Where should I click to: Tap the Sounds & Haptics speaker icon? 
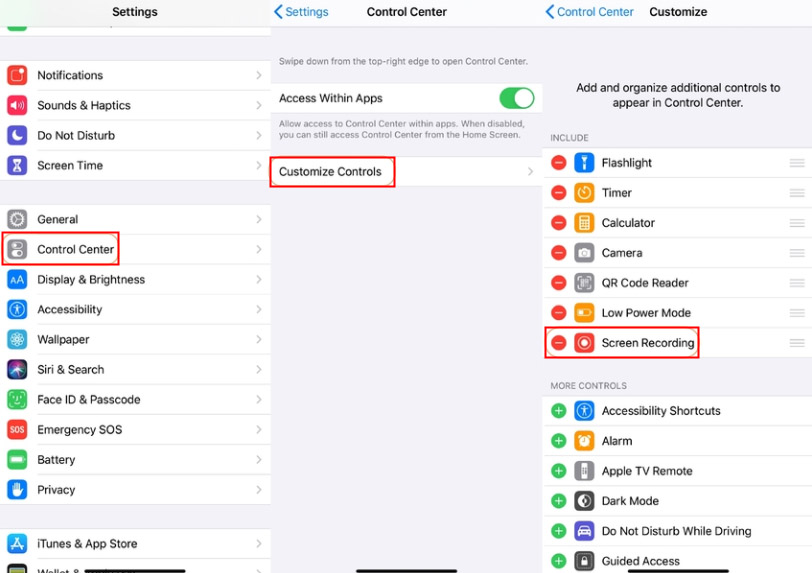pyautogui.click(x=17, y=105)
